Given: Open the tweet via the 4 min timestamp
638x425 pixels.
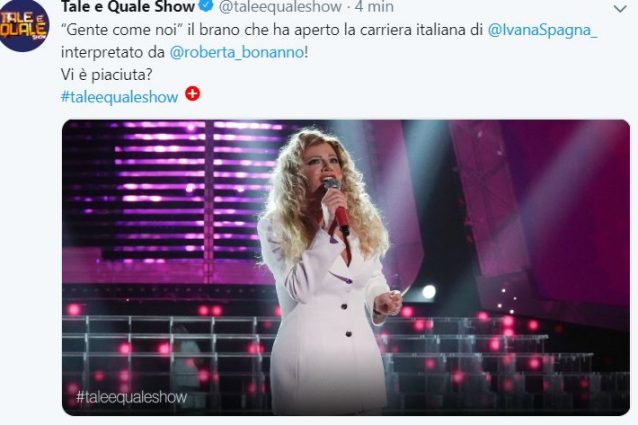Looking at the screenshot, I should pyautogui.click(x=374, y=6).
